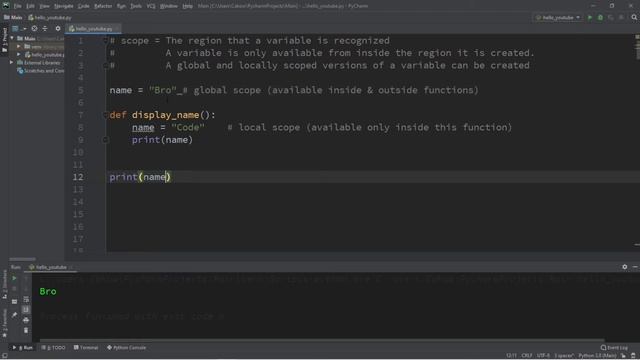This screenshot has height=360, width=640.
Task: Toggle scroll to end in Run console
Action: pyautogui.click(x=26, y=310)
